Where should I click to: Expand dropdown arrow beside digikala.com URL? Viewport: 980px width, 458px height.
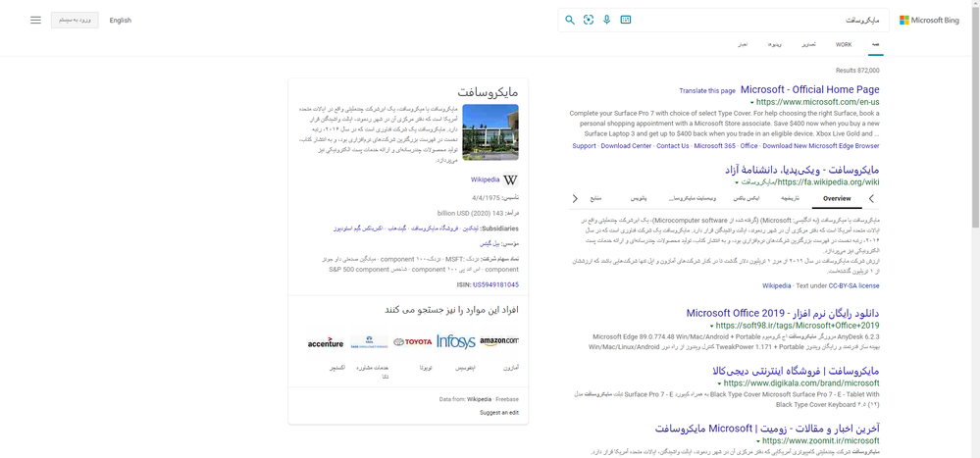pos(720,383)
